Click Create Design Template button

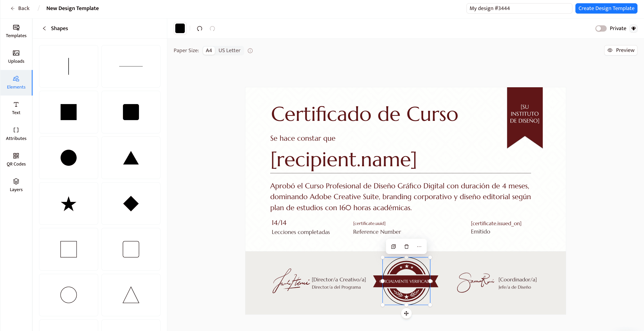(x=606, y=8)
